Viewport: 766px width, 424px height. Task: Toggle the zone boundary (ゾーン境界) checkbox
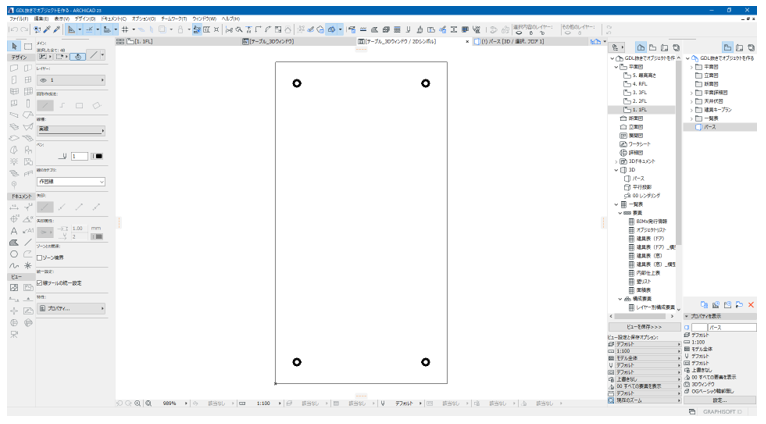pos(40,257)
